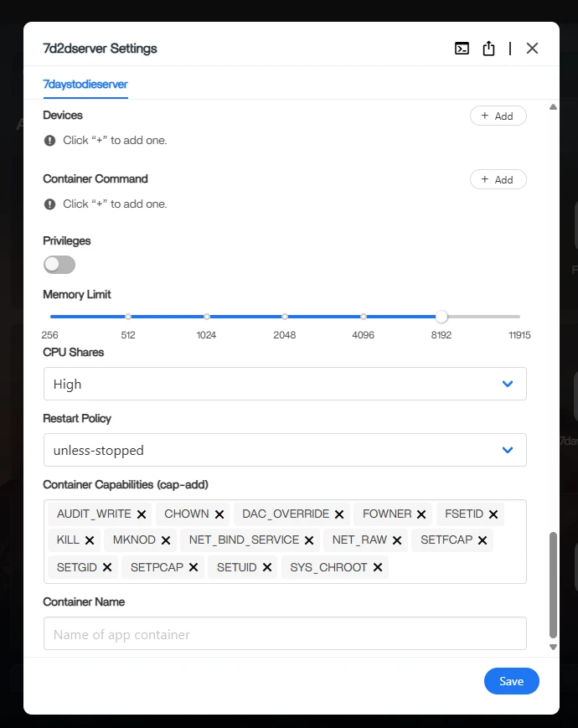Open the terminal icon in settings header
Screen dimensions: 578x728
coord(462,49)
